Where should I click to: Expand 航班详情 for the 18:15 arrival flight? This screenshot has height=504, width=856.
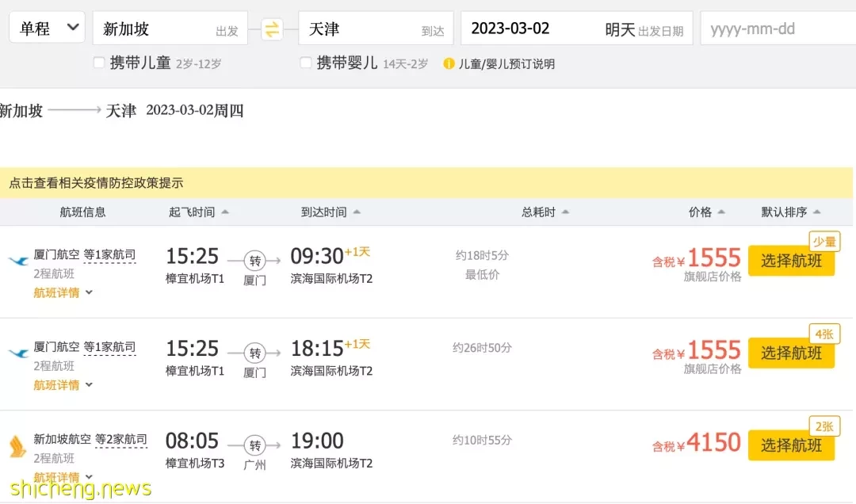pyautogui.click(x=63, y=385)
